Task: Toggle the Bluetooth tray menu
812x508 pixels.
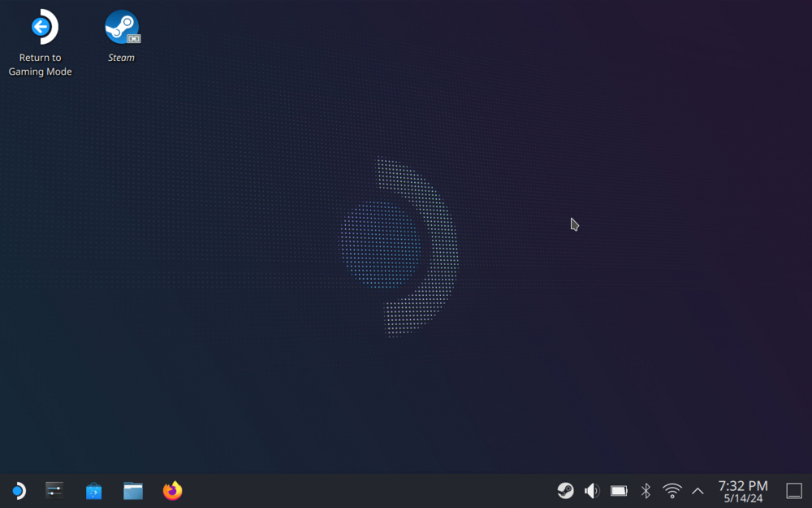Action: [646, 491]
